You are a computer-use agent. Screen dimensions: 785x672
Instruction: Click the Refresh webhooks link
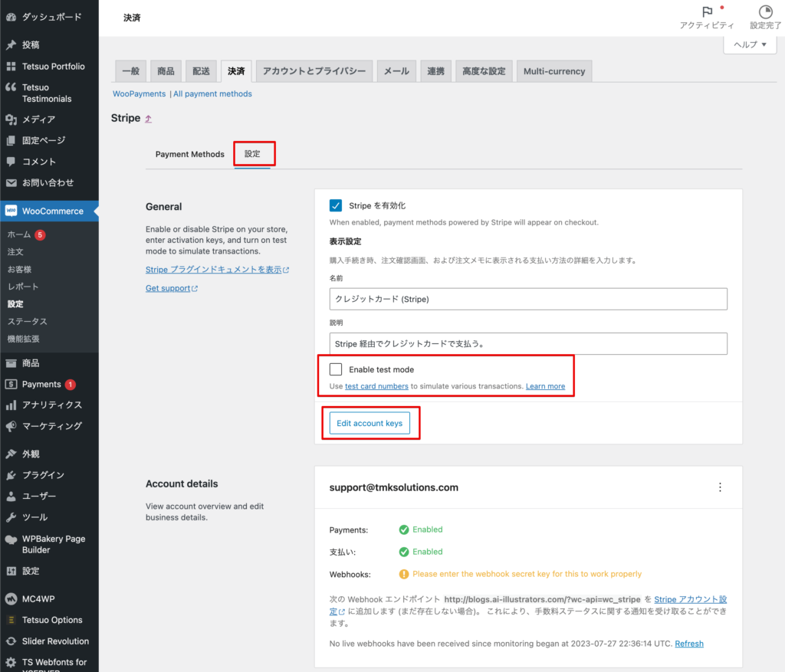click(688, 644)
